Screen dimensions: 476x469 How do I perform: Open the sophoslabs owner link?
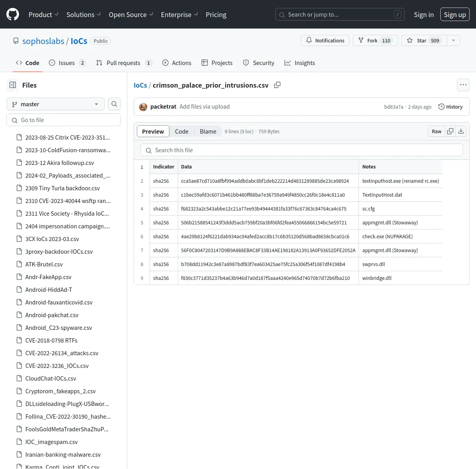[43, 41]
